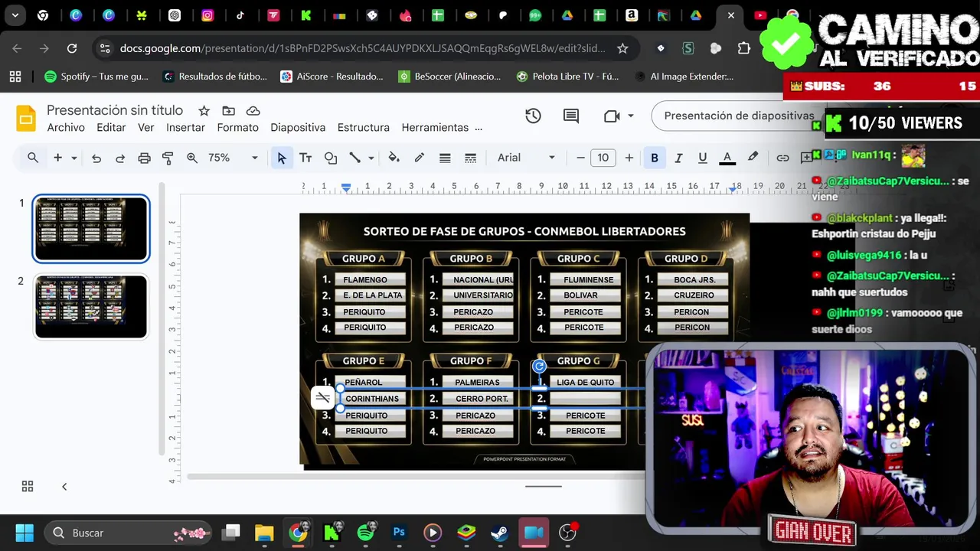Reload the page in Chrome
This screenshot has height=551, width=980.
pos(72,48)
